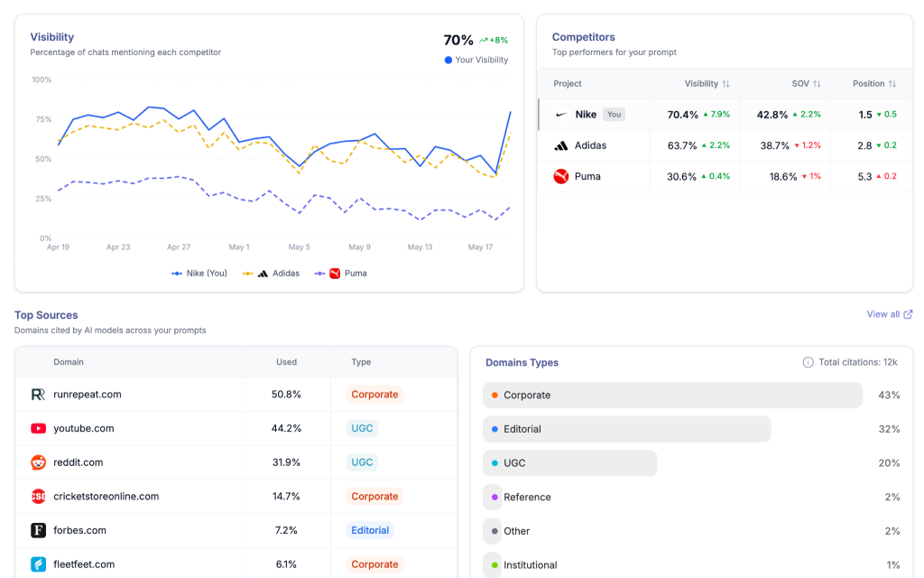Screen dimensions: 924x578
Task: Select the Other domain type row
Action: coord(692,531)
